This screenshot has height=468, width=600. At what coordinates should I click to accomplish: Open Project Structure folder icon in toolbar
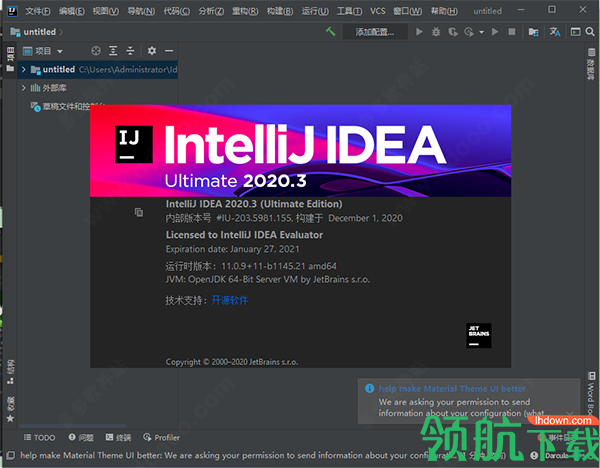point(533,32)
